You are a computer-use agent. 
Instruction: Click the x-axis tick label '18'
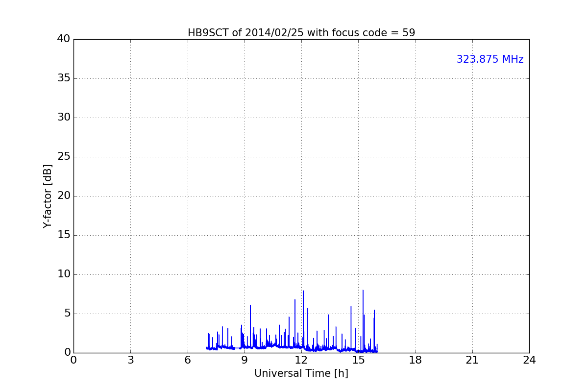[x=416, y=360]
